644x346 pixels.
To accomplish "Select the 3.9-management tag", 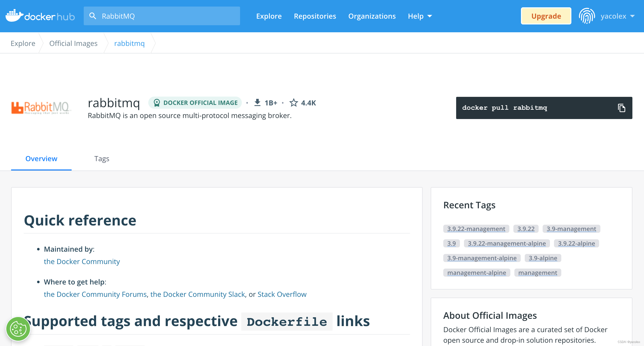I will pos(571,229).
